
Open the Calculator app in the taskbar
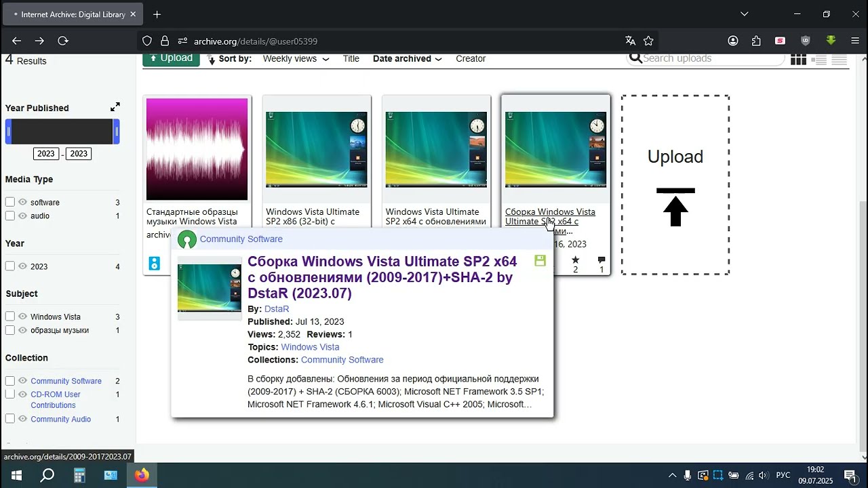(79, 475)
